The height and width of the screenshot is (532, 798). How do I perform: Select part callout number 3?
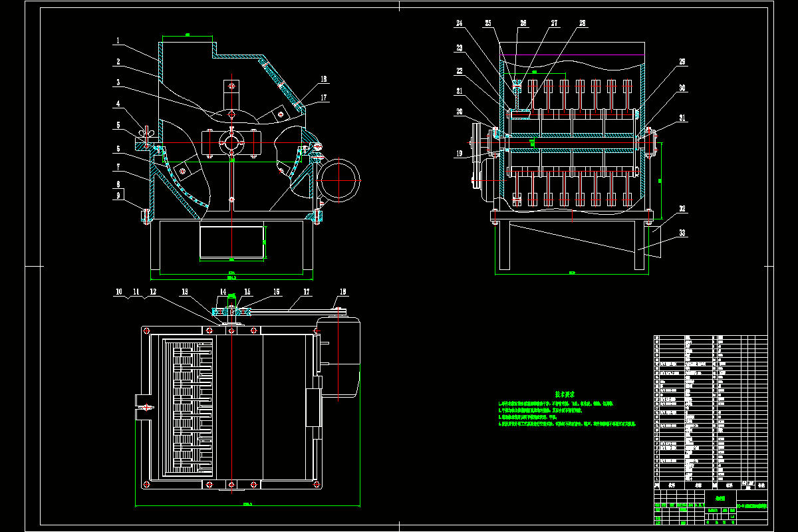(118, 83)
